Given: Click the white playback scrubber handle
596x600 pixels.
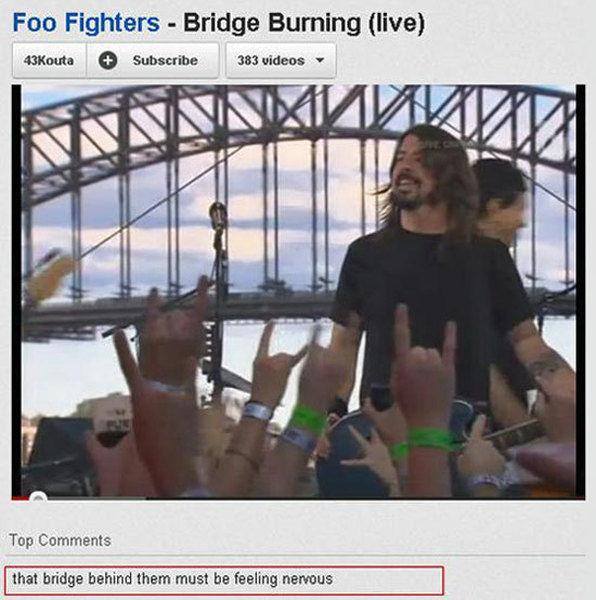Looking at the screenshot, I should pyautogui.click(x=38, y=497).
